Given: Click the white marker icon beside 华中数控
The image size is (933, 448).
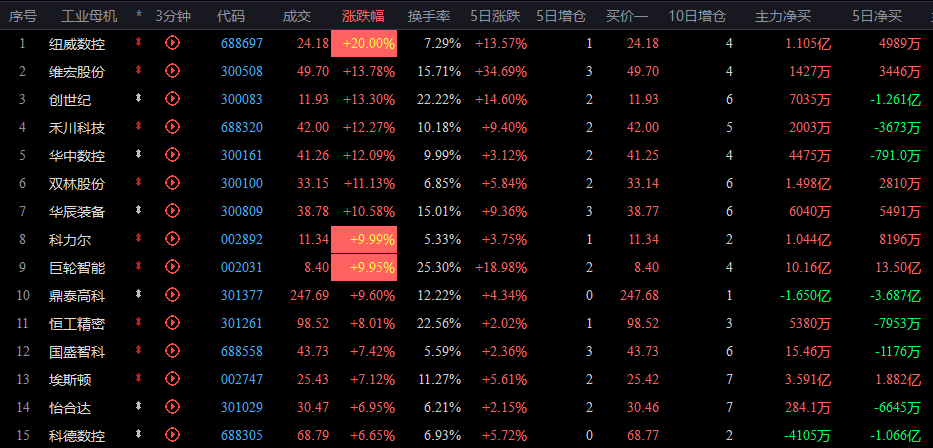Looking at the screenshot, I should pos(139,153).
